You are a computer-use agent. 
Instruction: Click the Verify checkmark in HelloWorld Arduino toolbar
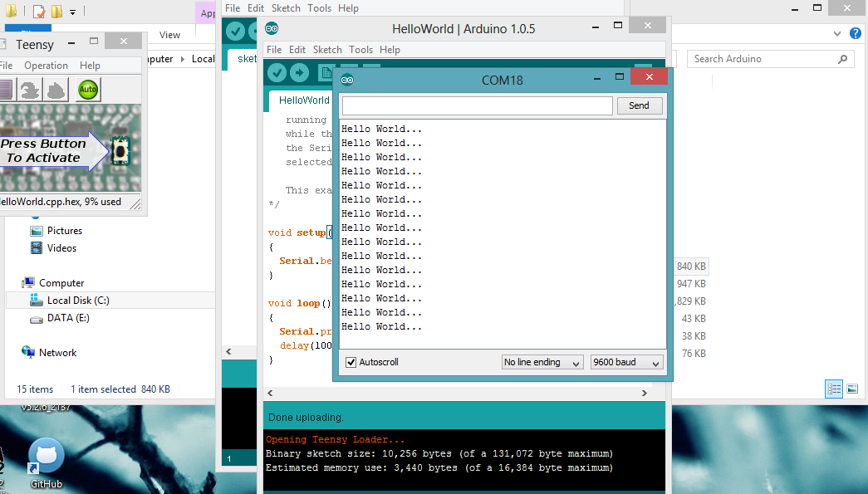pos(277,73)
